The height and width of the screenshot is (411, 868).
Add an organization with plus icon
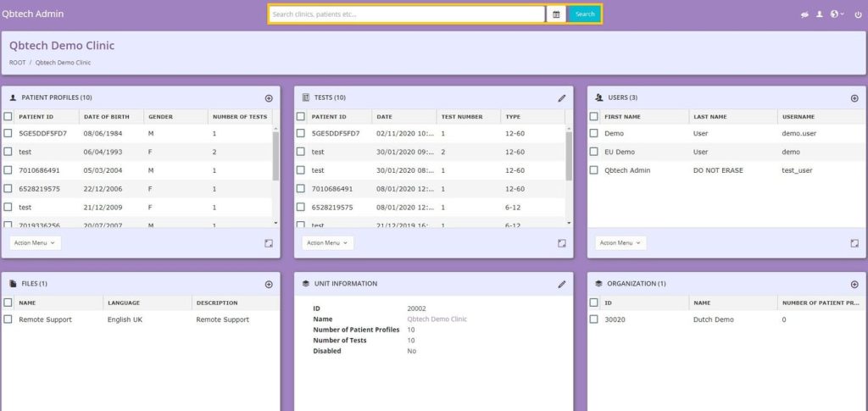854,285
